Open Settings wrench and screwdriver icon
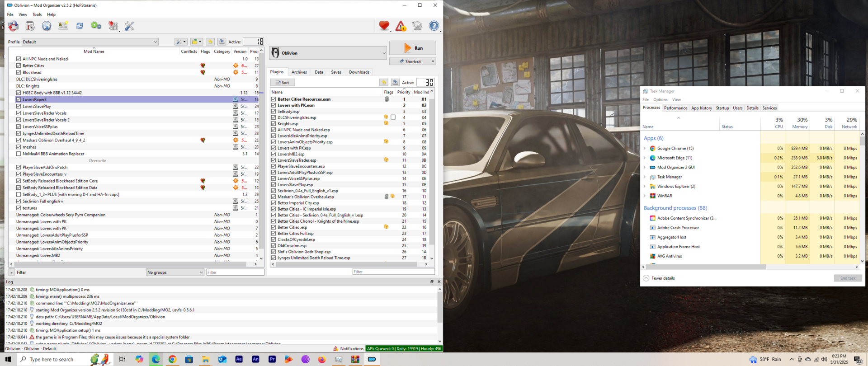The image size is (868, 366). tap(130, 26)
